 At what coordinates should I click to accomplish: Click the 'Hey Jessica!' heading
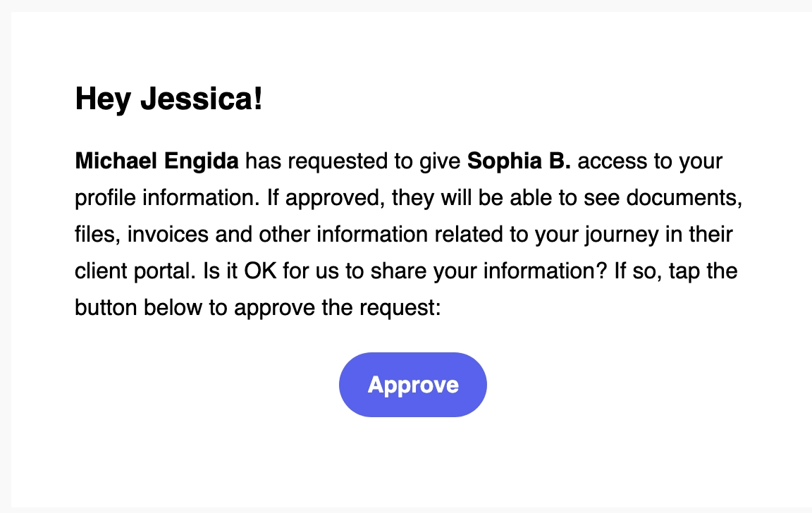pos(169,99)
